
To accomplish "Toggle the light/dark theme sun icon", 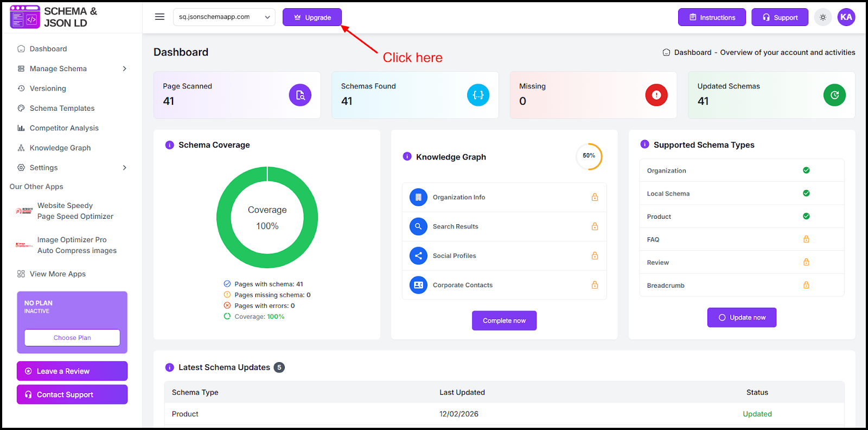I will point(823,17).
